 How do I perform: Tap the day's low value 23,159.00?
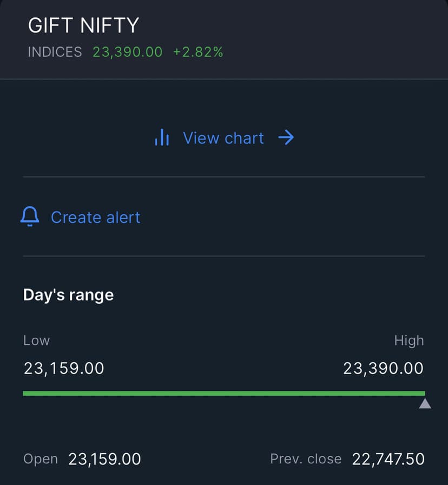[x=64, y=369]
